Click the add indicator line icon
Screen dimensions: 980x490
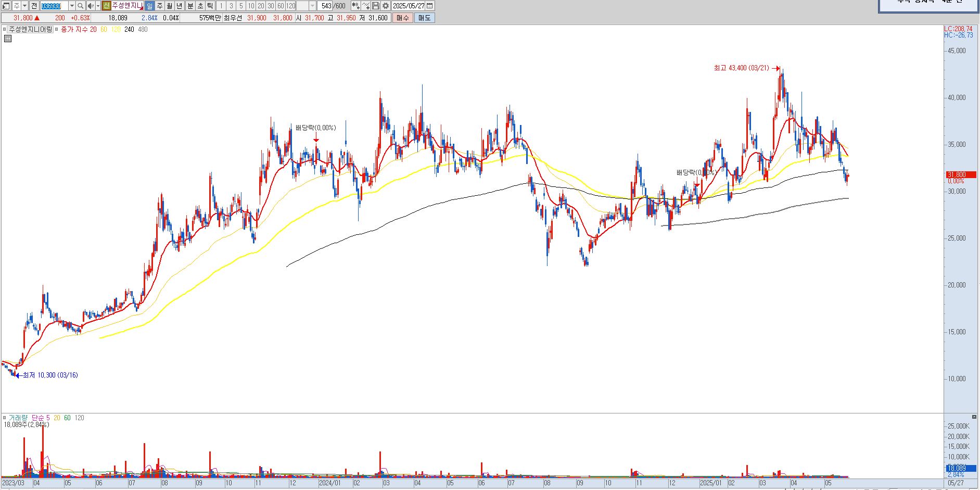click(365, 6)
